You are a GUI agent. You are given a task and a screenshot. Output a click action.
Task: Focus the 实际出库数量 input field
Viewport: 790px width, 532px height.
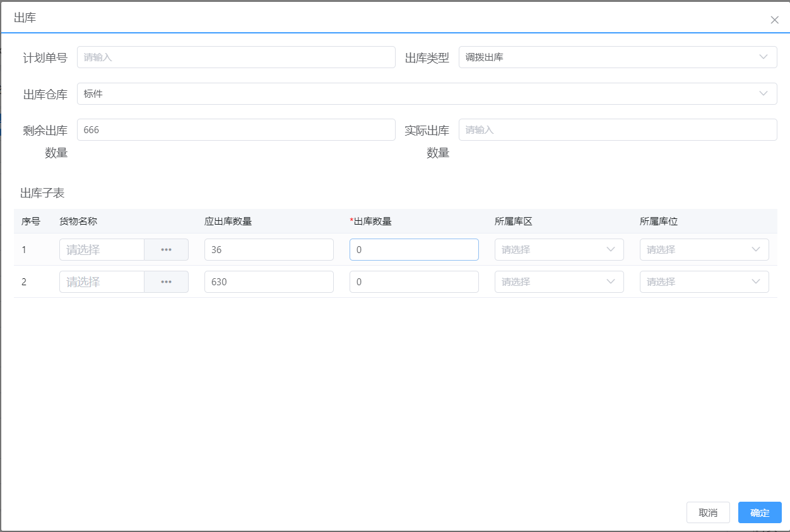tap(618, 130)
